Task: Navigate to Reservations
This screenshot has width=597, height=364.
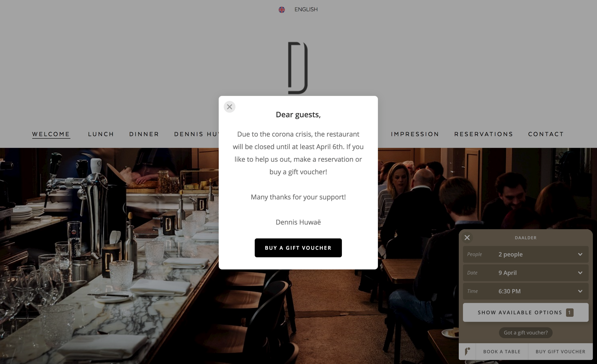Action: 484,134
